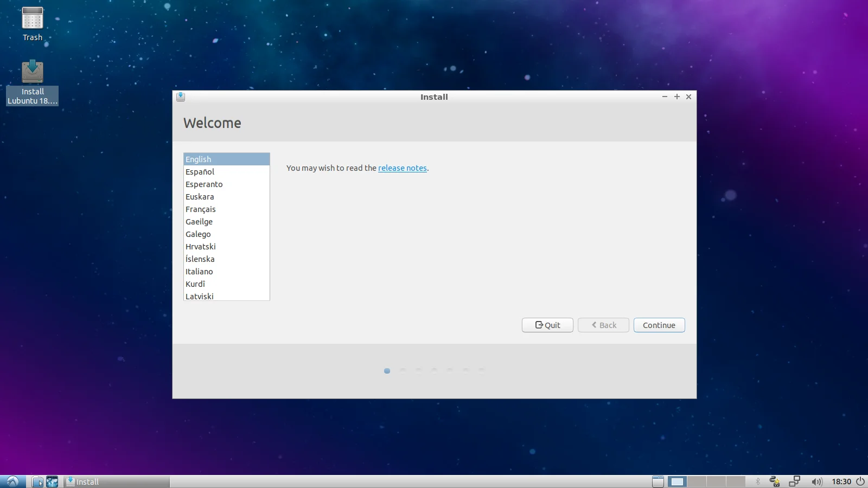This screenshot has height=488, width=868.
Task: Select Français from the language list
Action: click(x=201, y=209)
